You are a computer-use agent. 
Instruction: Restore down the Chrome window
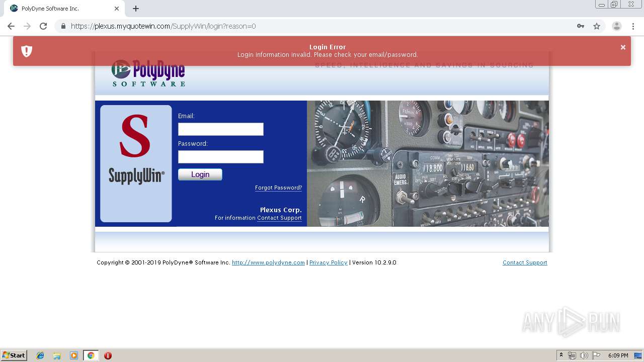pos(614,5)
